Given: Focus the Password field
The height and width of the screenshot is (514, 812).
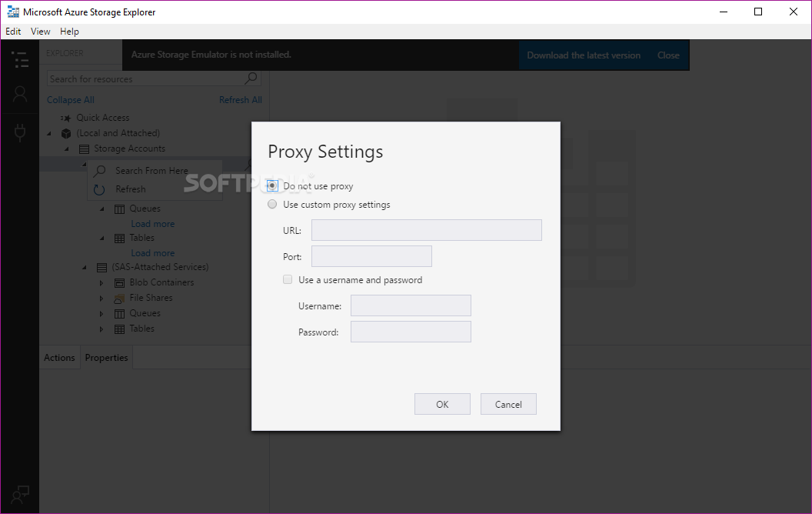Looking at the screenshot, I should click(x=411, y=332).
